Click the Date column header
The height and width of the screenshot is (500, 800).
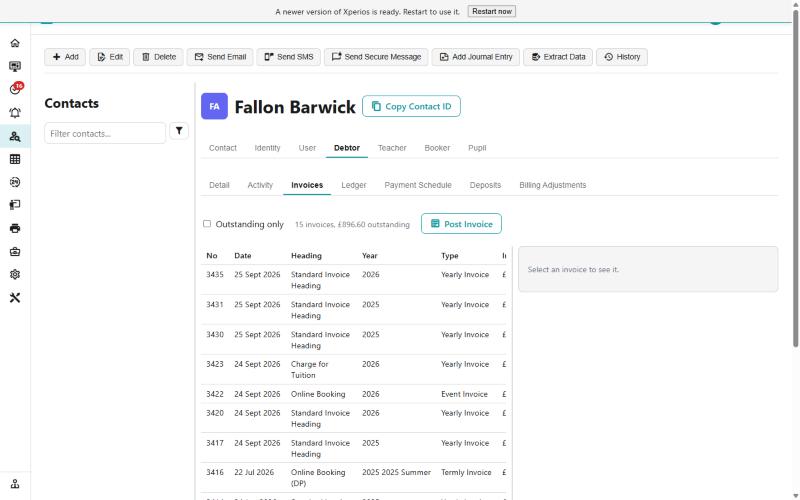click(243, 256)
